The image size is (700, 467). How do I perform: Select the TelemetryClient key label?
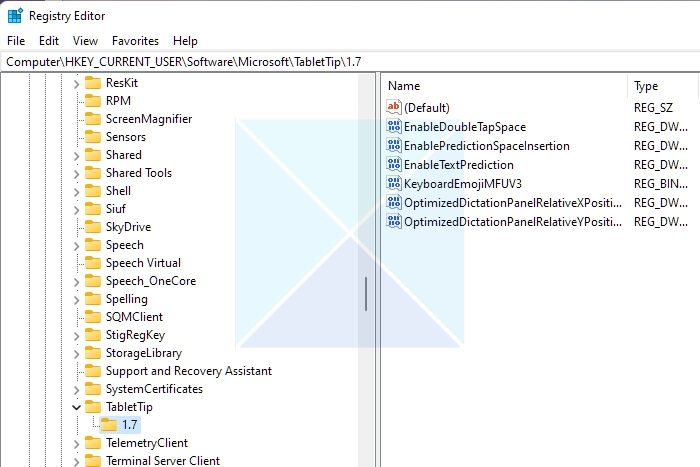click(x=147, y=443)
